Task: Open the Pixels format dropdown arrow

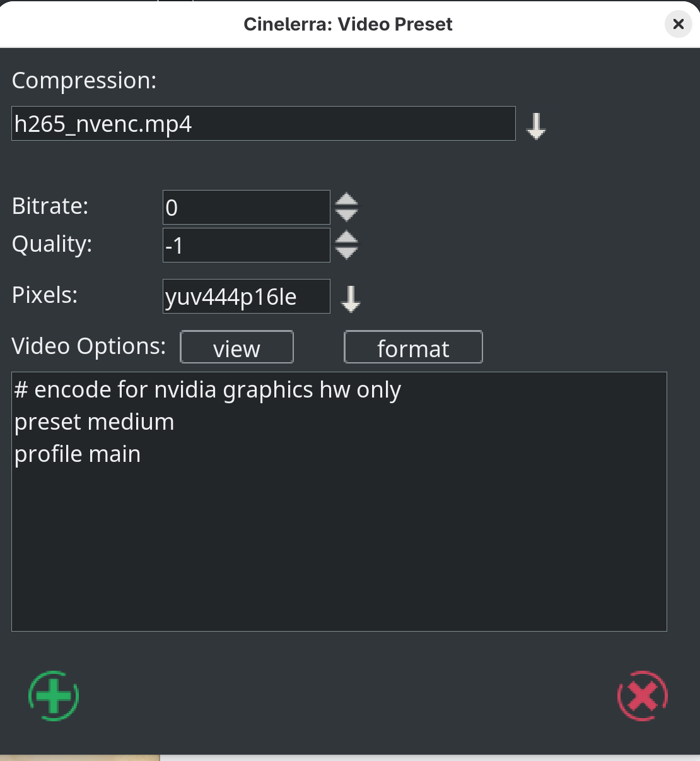Action: pyautogui.click(x=351, y=298)
